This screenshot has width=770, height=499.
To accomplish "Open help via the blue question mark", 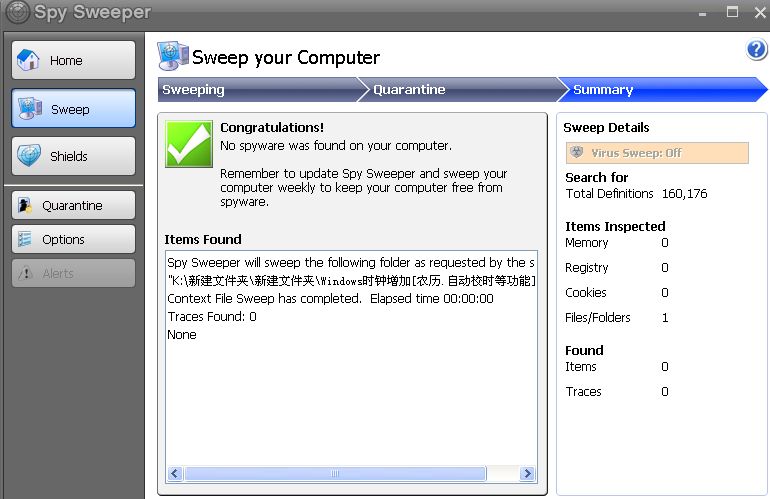I will (x=756, y=50).
